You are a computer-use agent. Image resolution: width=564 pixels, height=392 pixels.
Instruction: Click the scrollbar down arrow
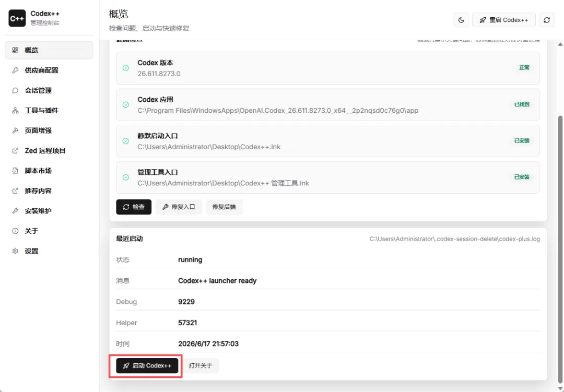click(x=560, y=387)
